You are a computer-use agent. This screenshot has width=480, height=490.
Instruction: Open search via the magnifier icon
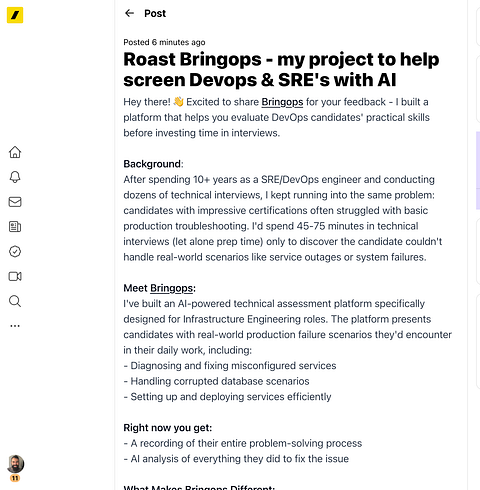click(15, 301)
